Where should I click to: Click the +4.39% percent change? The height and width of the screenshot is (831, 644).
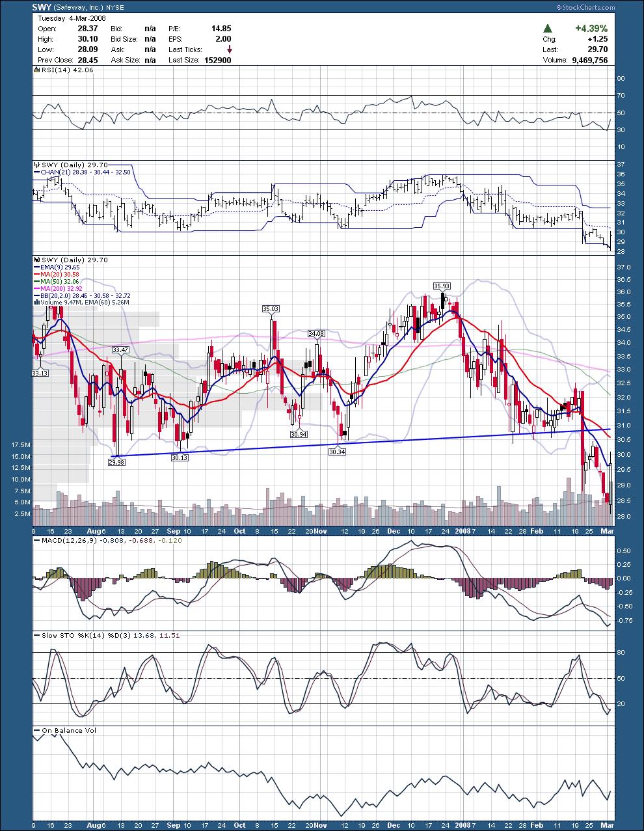(x=591, y=29)
